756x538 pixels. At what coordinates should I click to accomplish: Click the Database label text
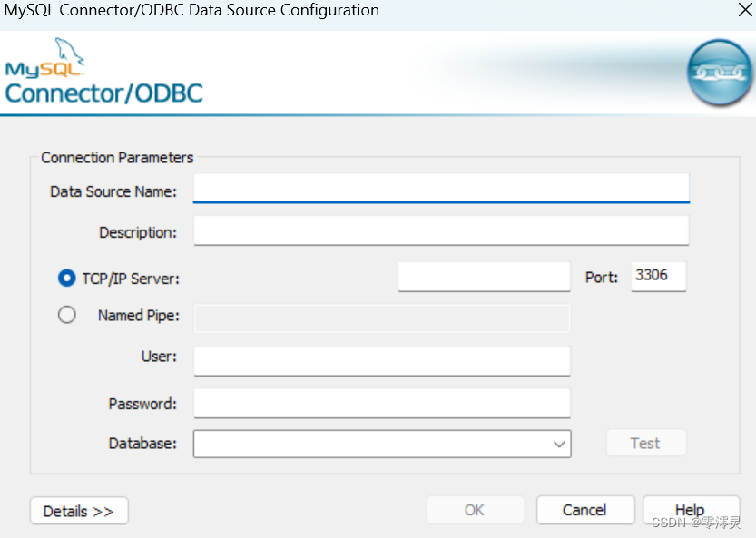click(142, 444)
